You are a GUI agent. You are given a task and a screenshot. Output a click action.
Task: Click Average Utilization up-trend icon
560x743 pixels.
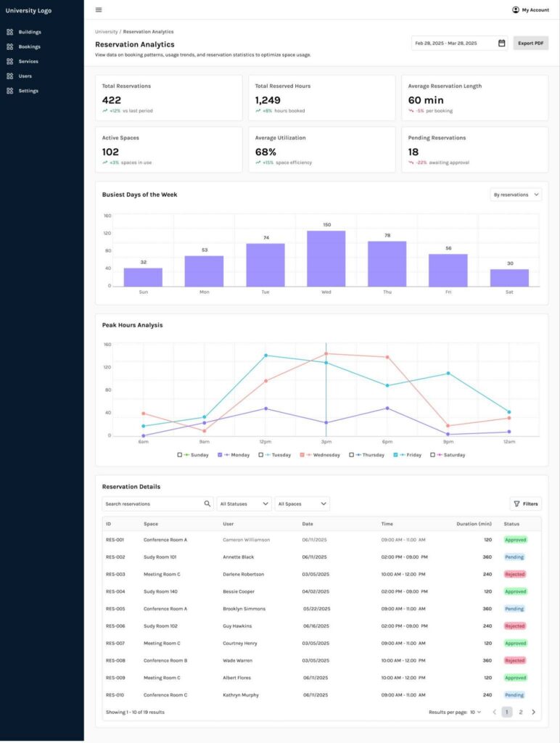click(258, 163)
